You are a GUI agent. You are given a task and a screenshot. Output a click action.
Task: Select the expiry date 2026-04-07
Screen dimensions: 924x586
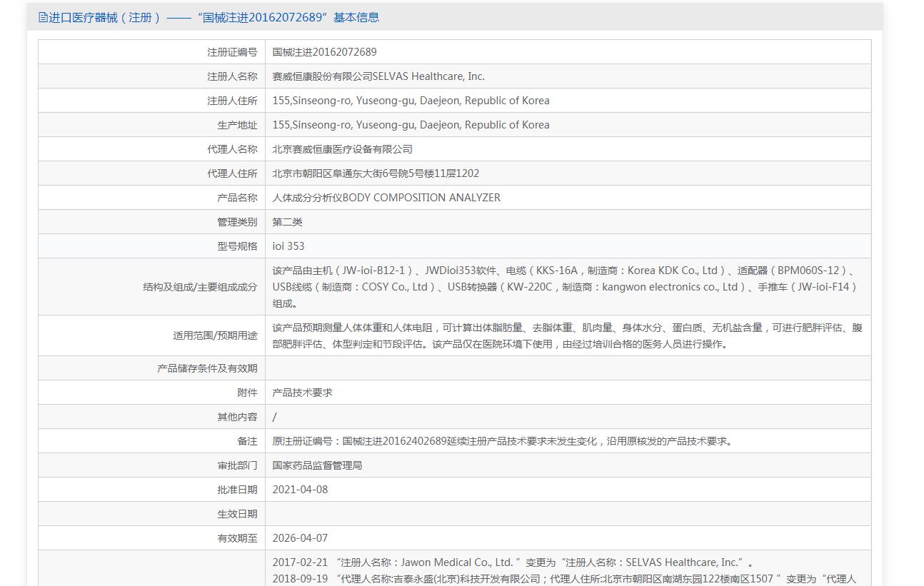tap(300, 538)
